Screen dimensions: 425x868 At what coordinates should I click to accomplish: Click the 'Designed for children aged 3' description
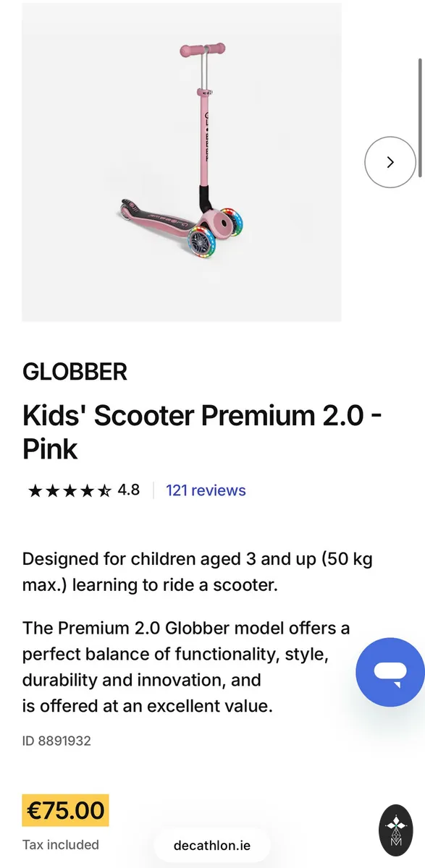198,572
